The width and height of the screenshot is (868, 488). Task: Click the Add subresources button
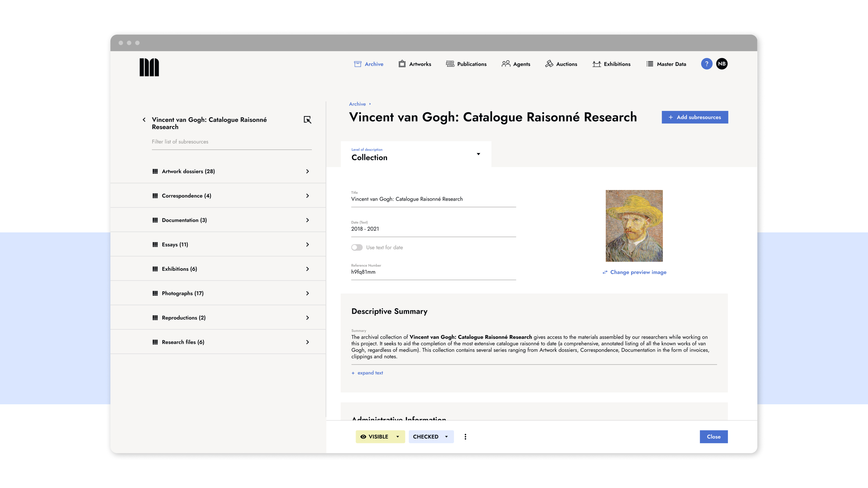tap(694, 117)
